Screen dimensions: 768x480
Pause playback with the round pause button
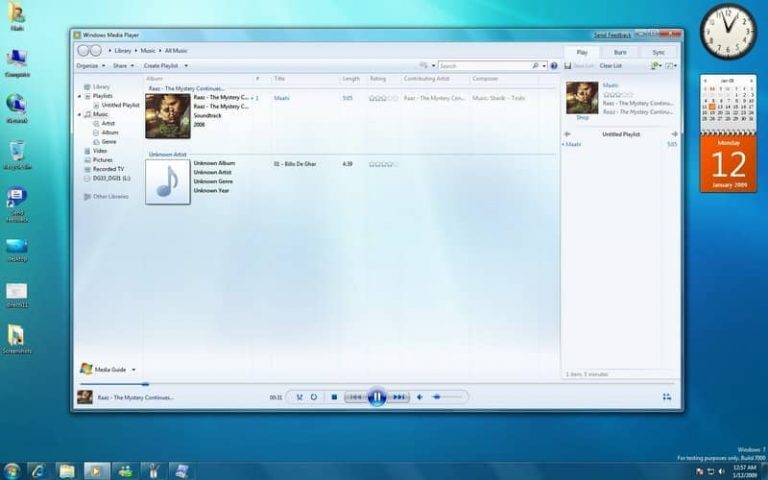click(x=377, y=397)
